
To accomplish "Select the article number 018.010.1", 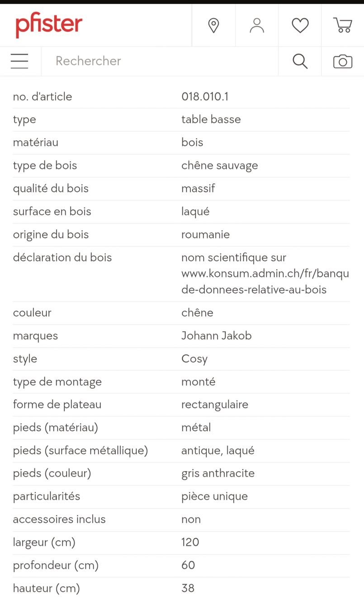I will [x=205, y=96].
